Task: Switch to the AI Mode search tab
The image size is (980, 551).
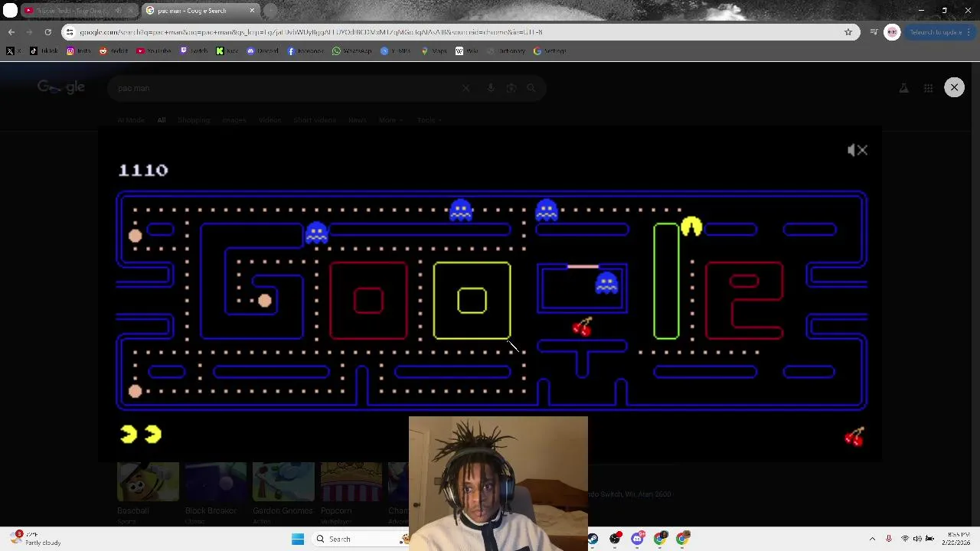Action: coord(131,120)
